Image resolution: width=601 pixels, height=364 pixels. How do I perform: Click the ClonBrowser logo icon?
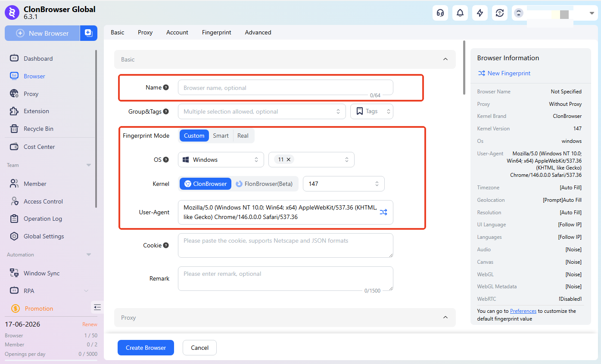click(12, 12)
